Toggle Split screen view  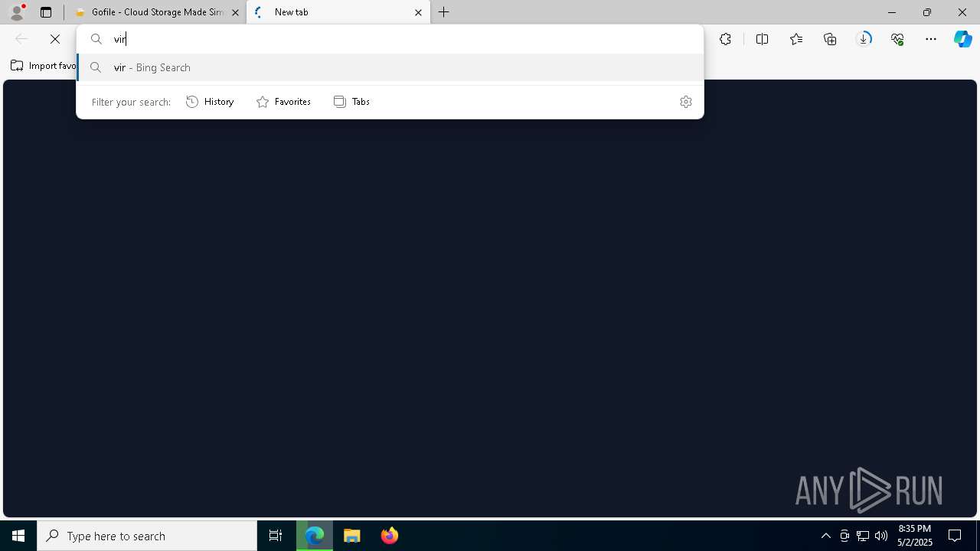coord(762,39)
